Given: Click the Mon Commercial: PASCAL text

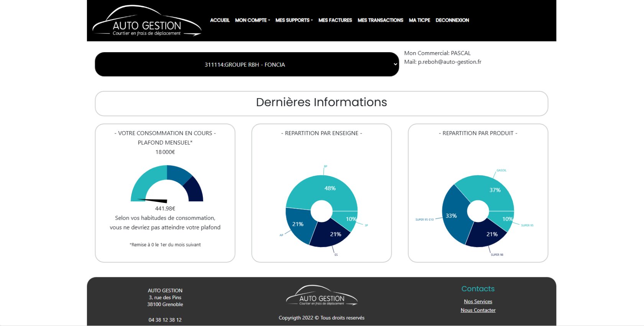Looking at the screenshot, I should pyautogui.click(x=437, y=53).
